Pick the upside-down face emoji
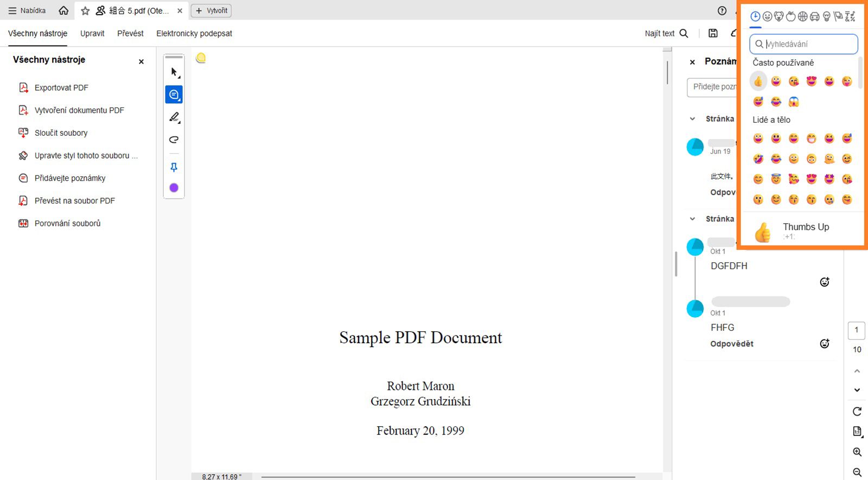 point(812,159)
